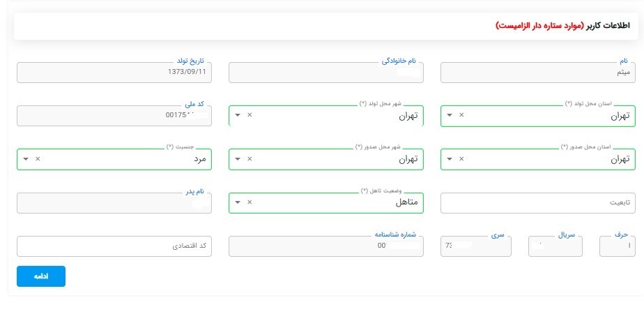Open the شهر محل تولد dropdown arrow

coord(238,114)
